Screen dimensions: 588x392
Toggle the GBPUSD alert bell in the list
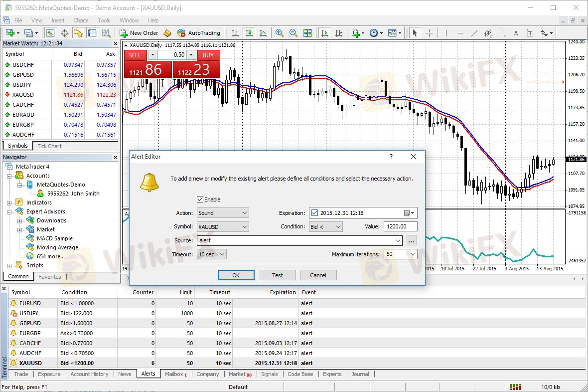tap(13, 323)
